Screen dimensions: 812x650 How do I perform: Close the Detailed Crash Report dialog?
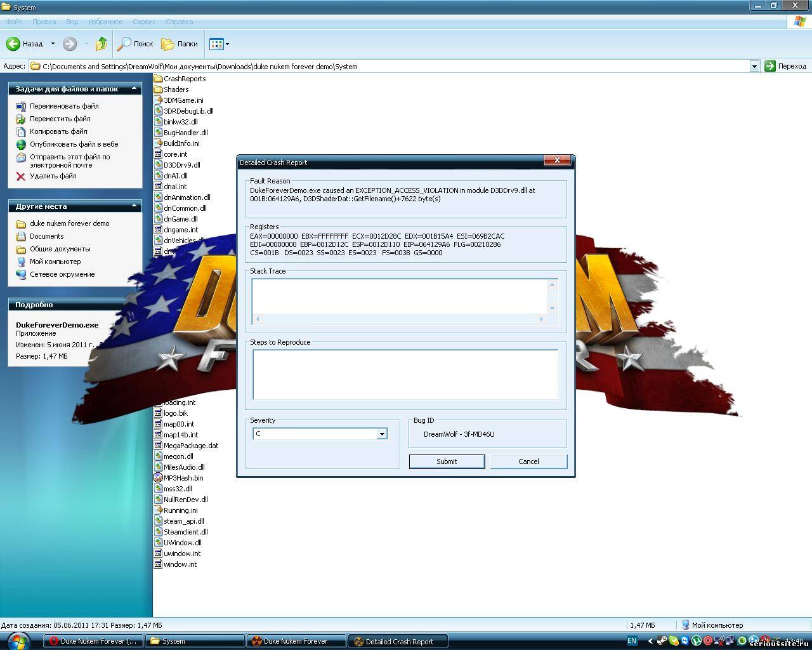click(557, 161)
